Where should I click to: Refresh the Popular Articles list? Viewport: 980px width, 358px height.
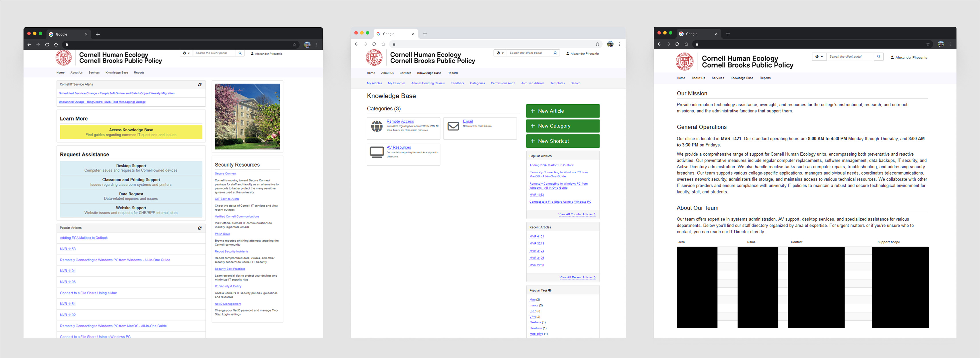[200, 228]
